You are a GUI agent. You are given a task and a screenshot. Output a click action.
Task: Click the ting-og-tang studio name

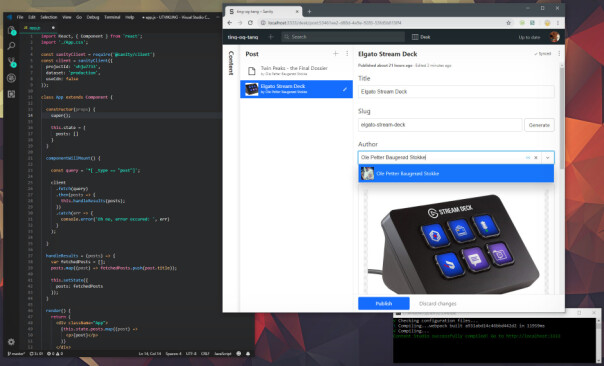(x=243, y=37)
